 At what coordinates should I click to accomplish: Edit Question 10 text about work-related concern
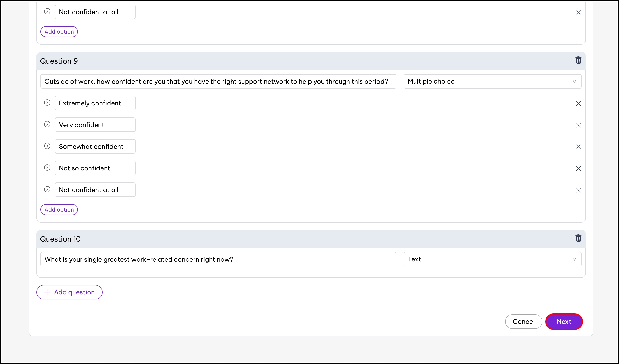(x=218, y=259)
